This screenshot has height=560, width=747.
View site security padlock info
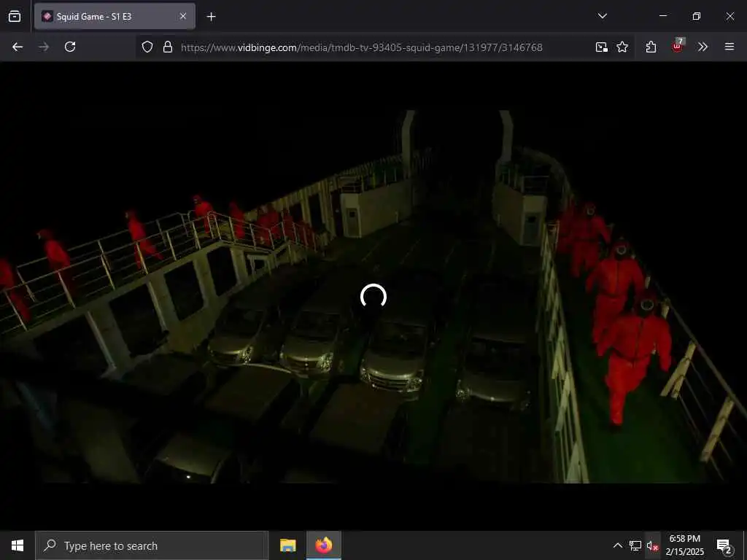tap(167, 47)
